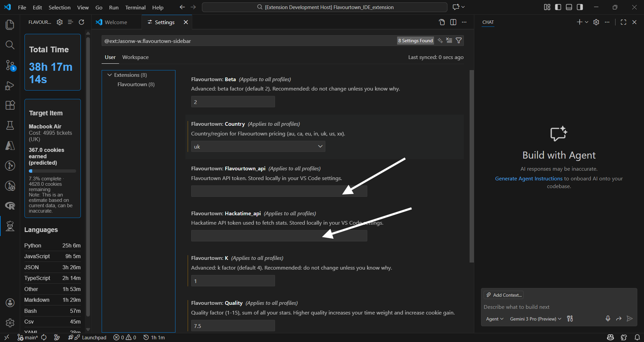Switch to the Welcome tab
The width and height of the screenshot is (644, 342).
click(116, 22)
